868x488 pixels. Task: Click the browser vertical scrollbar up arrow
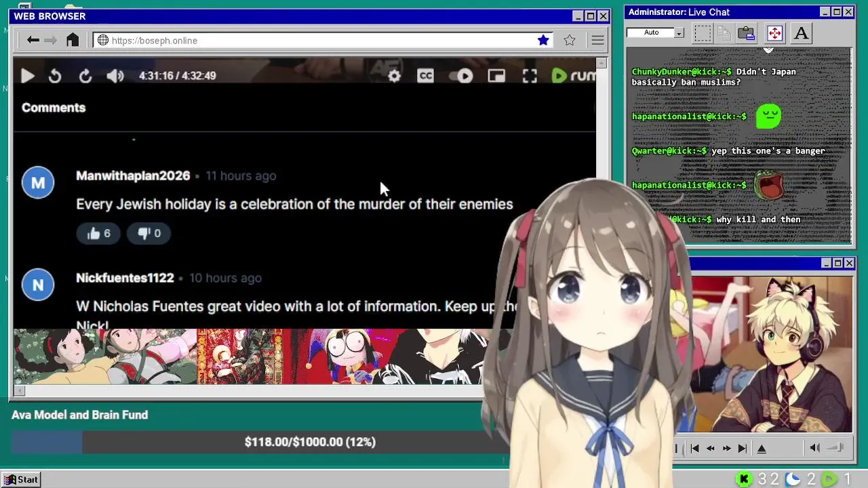pos(601,63)
